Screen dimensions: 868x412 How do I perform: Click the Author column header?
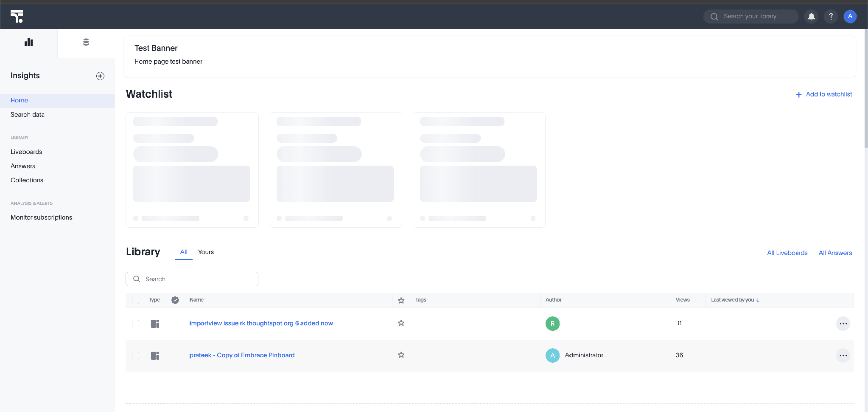pyautogui.click(x=553, y=300)
